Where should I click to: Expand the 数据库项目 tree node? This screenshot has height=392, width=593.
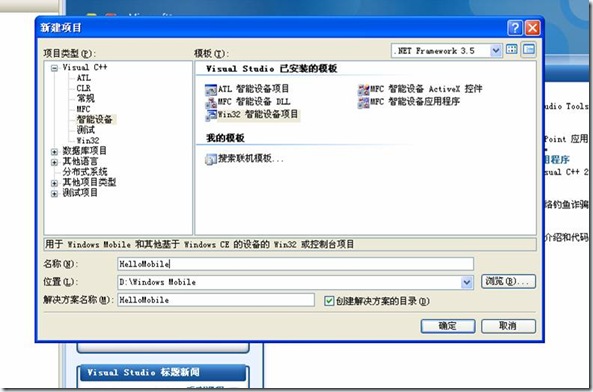click(x=54, y=152)
